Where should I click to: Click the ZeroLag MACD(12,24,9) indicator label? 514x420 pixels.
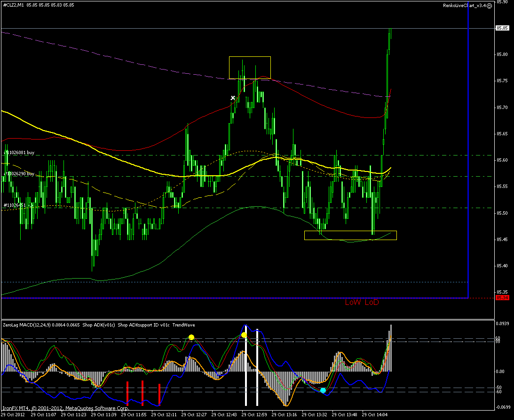pos(27,325)
